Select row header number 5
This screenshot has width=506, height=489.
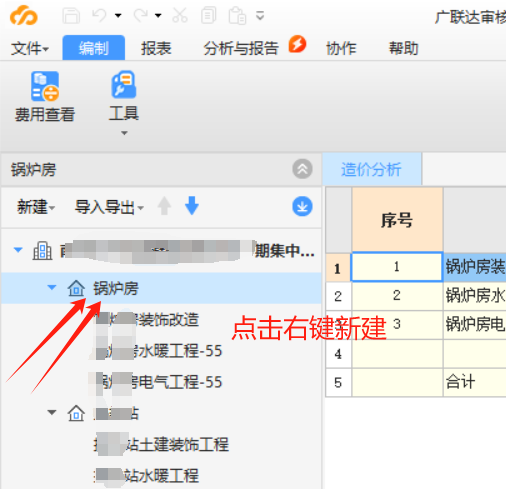pos(338,382)
